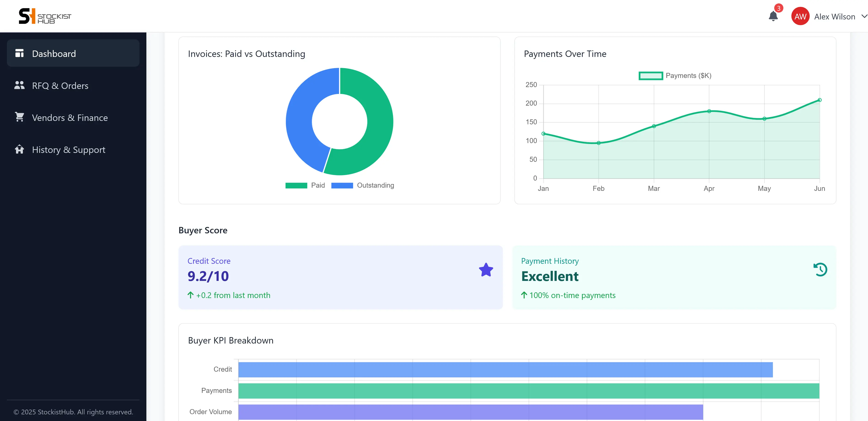868x421 pixels.
Task: Click the up arrow beside 100% on-time
Action: tap(524, 295)
